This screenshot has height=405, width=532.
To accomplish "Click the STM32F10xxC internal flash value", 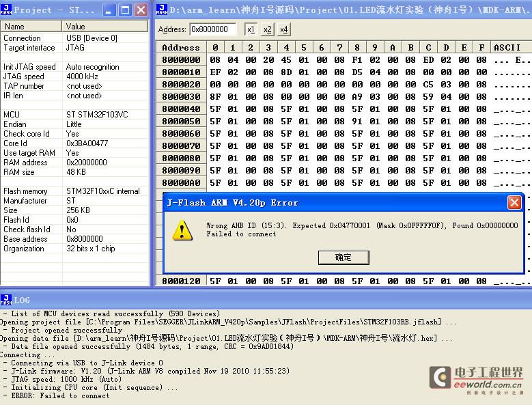I will click(103, 191).
